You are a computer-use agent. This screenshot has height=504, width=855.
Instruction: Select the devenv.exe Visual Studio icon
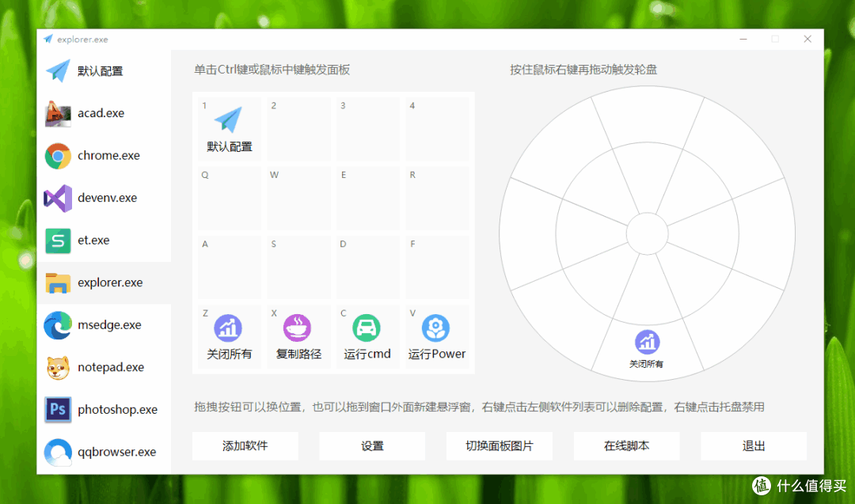click(x=58, y=198)
